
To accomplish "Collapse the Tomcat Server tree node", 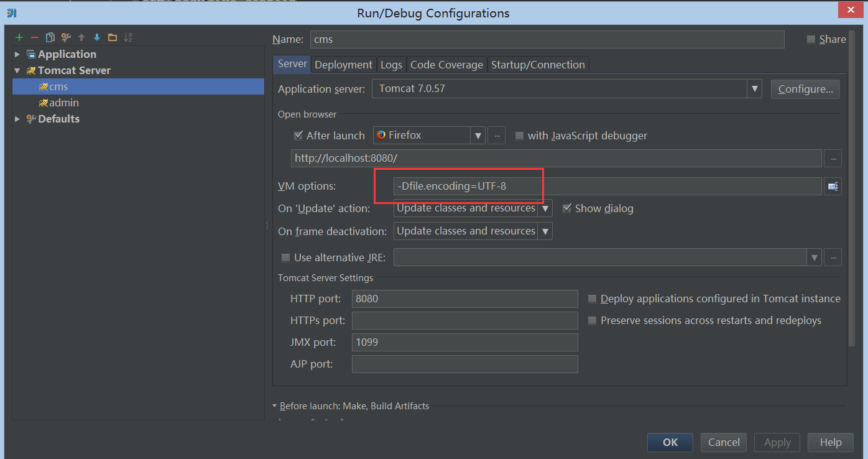I will (x=17, y=70).
